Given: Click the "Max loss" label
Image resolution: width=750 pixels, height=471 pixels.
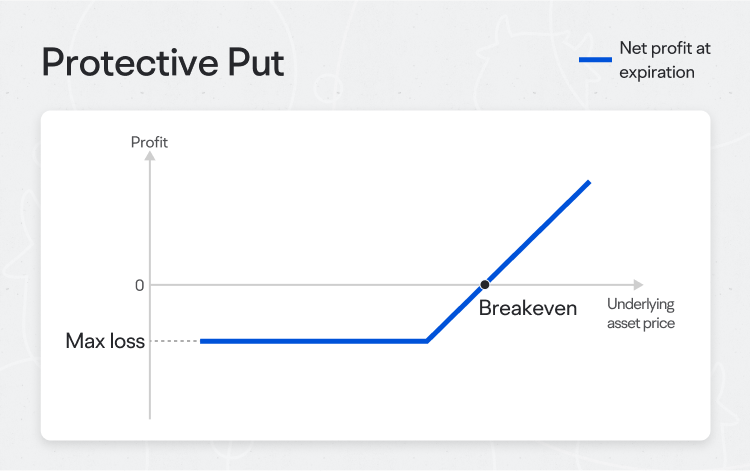Looking at the screenshot, I should (105, 341).
